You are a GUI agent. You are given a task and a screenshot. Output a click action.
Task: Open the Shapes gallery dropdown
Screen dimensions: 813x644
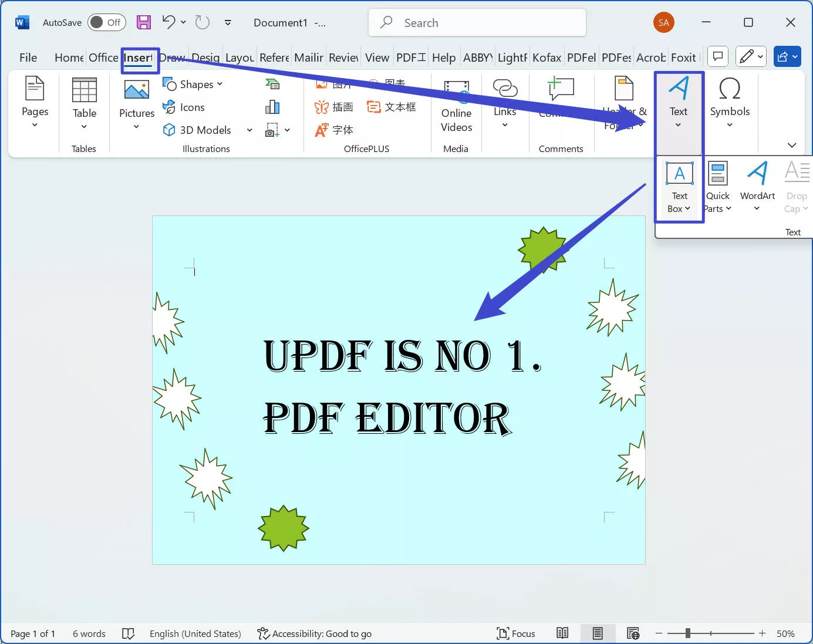tap(220, 84)
